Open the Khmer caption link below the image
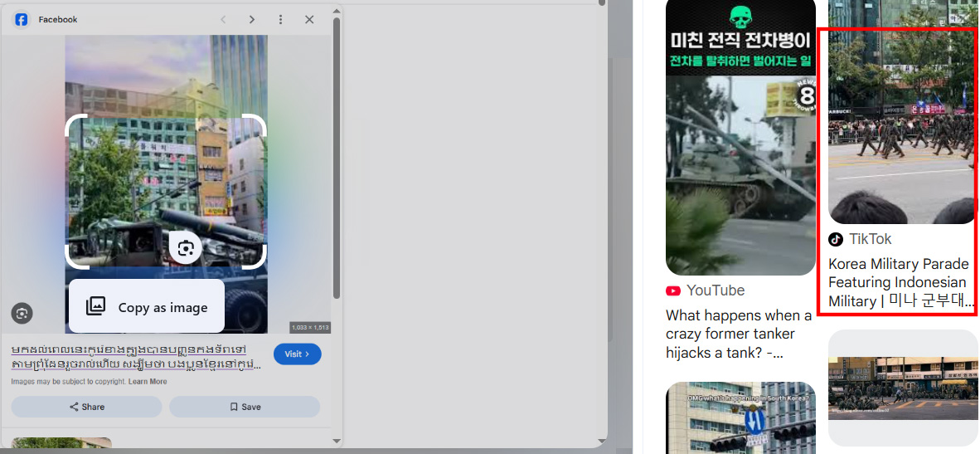This screenshot has width=980, height=454. (136, 357)
